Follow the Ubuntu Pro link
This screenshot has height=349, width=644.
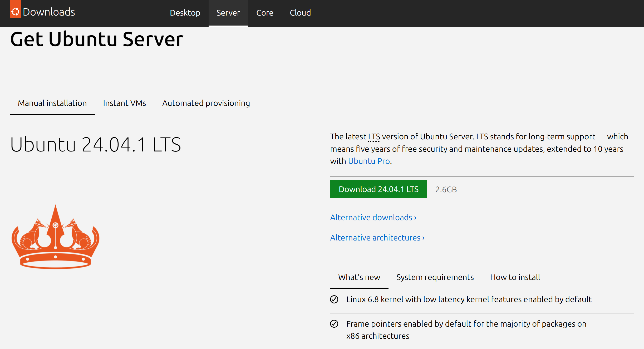369,161
